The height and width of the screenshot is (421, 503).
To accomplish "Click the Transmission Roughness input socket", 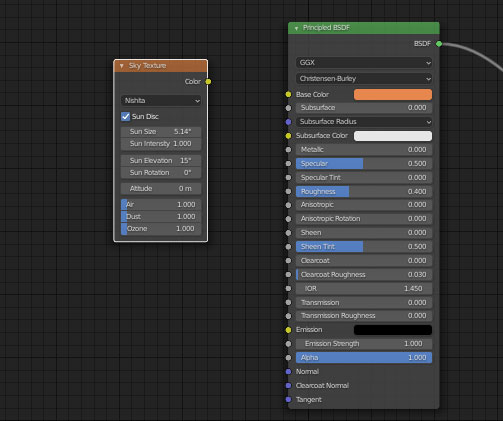I will coord(288,316).
